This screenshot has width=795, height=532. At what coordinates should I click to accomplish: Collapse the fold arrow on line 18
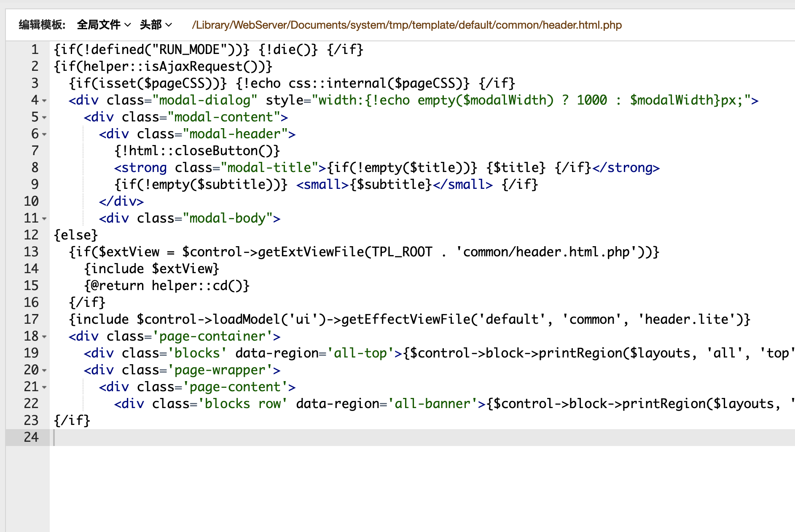click(44, 337)
